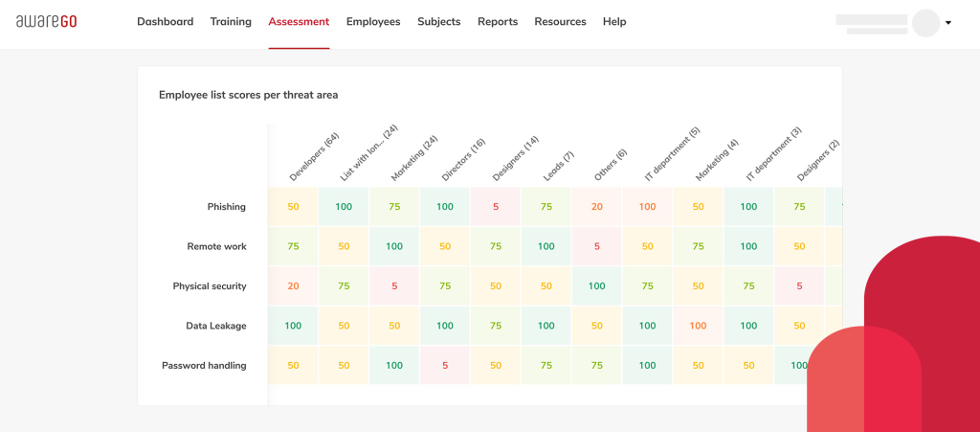Click the Phishing score for Designers (14)
980x432 pixels.
[x=496, y=207]
